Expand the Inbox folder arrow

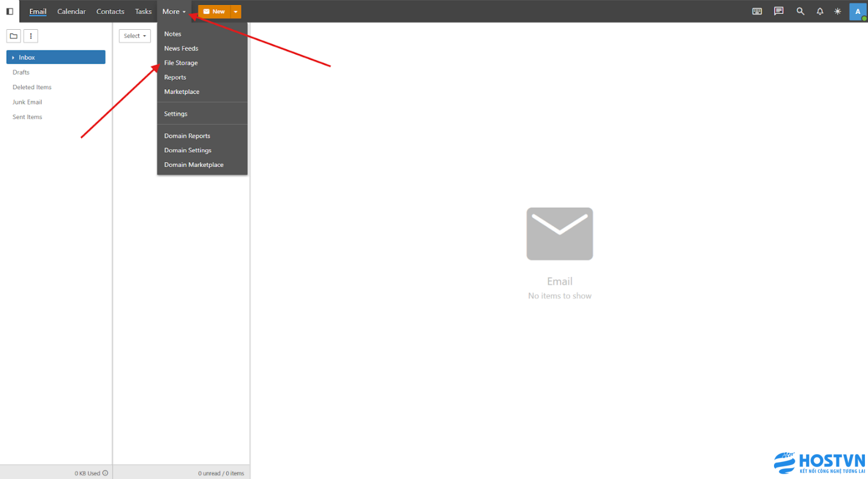point(13,58)
